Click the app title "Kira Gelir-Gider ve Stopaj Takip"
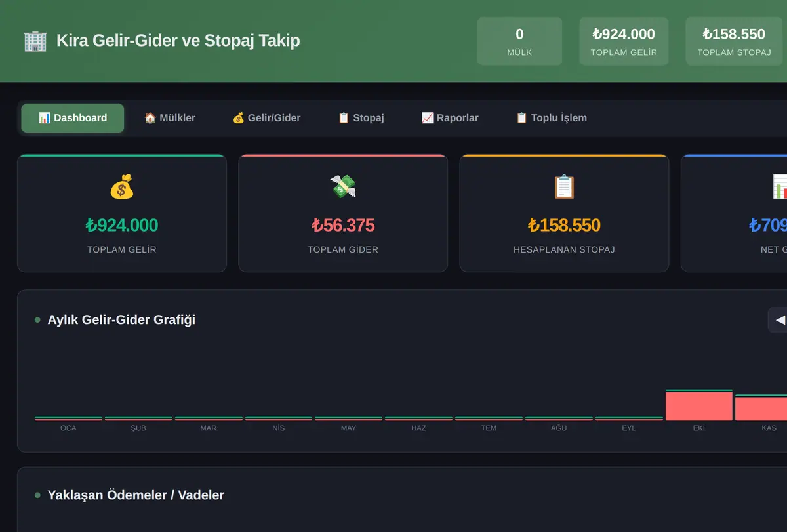Viewport: 787px width, 532px height. 178,41
